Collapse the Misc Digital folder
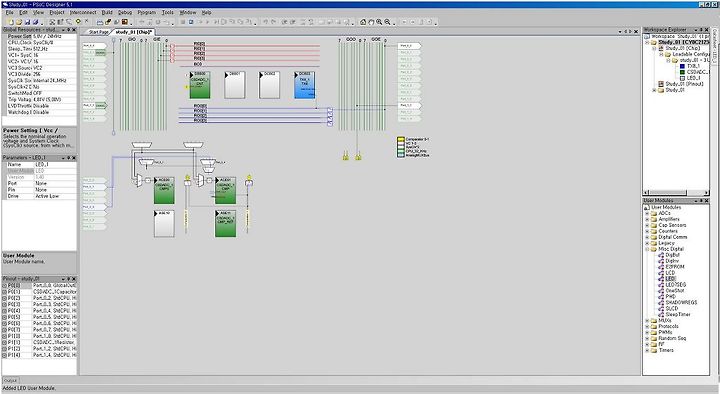 tap(647, 249)
